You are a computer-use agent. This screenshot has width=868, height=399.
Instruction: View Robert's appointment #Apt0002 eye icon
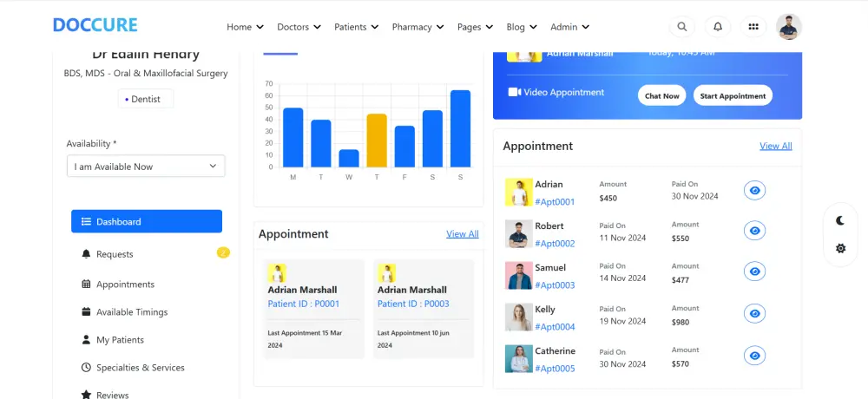(x=754, y=230)
